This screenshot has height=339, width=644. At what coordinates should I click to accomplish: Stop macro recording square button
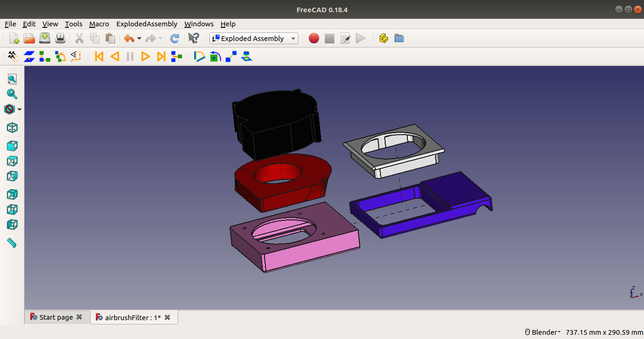point(330,39)
